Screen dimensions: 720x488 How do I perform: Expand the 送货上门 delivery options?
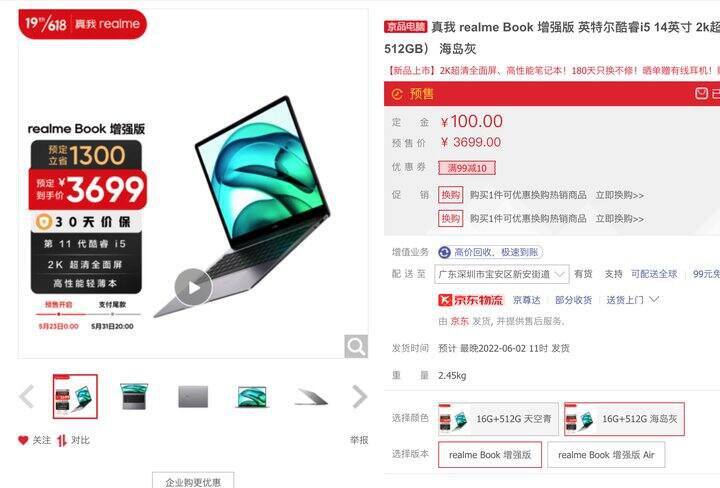633,300
